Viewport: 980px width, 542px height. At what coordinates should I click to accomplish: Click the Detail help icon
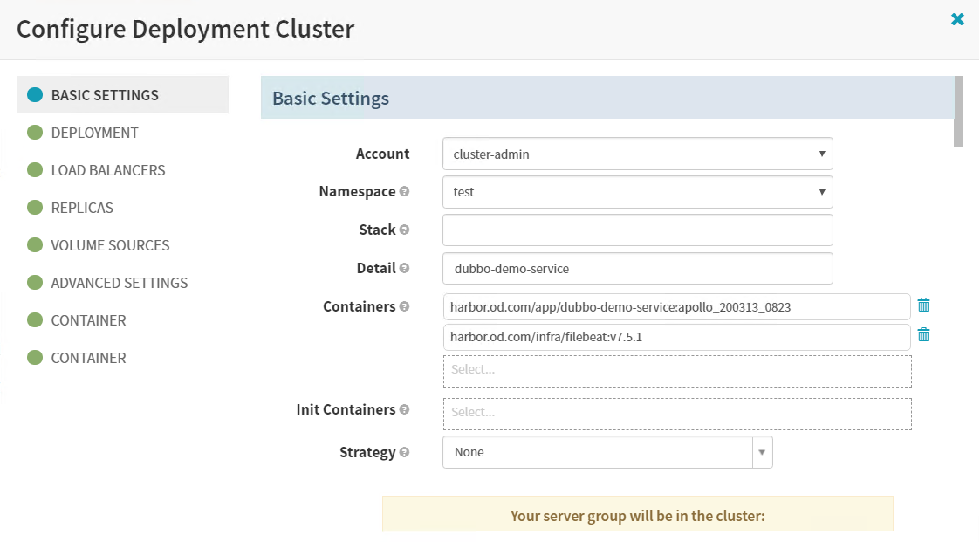404,269
